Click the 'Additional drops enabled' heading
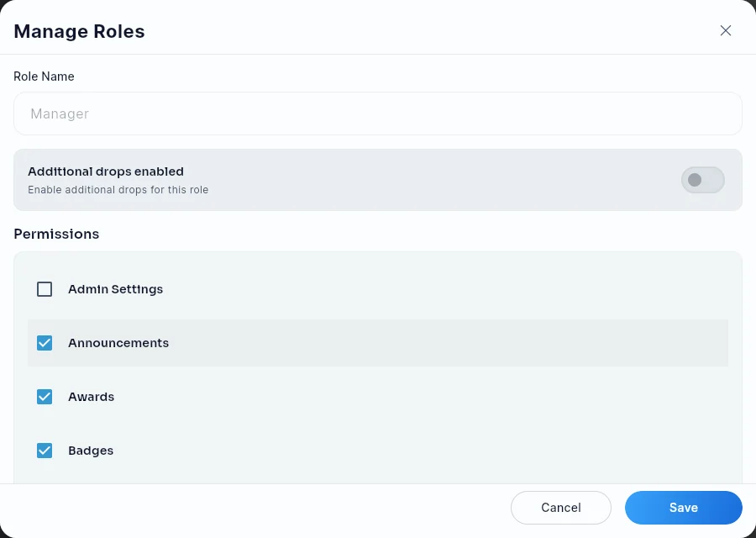756x538 pixels. [x=106, y=171]
